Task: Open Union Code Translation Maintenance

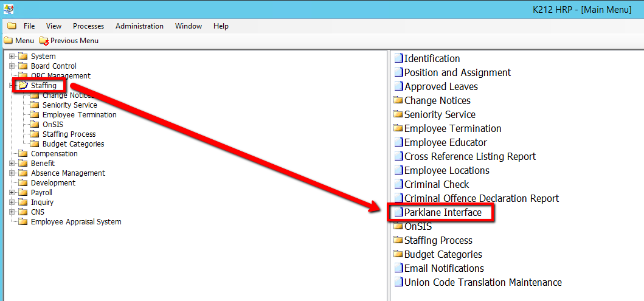Action: (483, 282)
